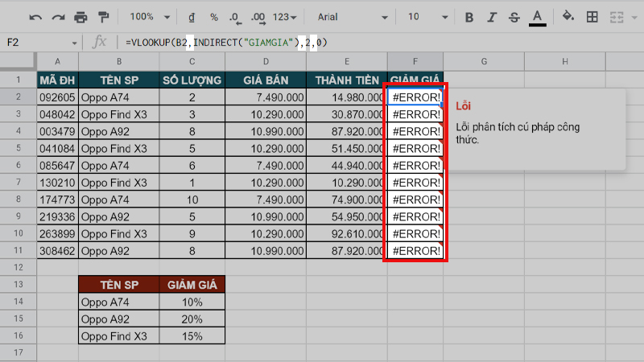Open the fill color picker
644x362 pixels.
pyautogui.click(x=568, y=17)
